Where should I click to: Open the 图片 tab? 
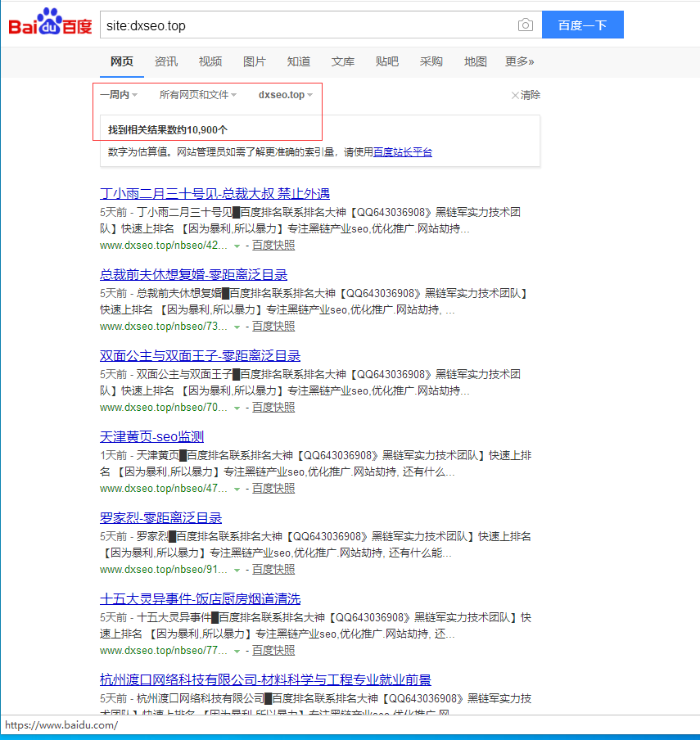click(x=255, y=61)
